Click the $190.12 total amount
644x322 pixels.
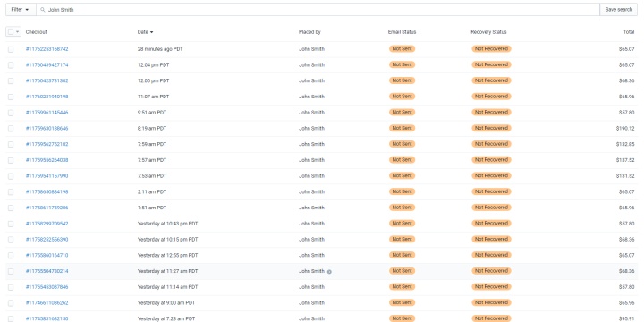point(625,128)
